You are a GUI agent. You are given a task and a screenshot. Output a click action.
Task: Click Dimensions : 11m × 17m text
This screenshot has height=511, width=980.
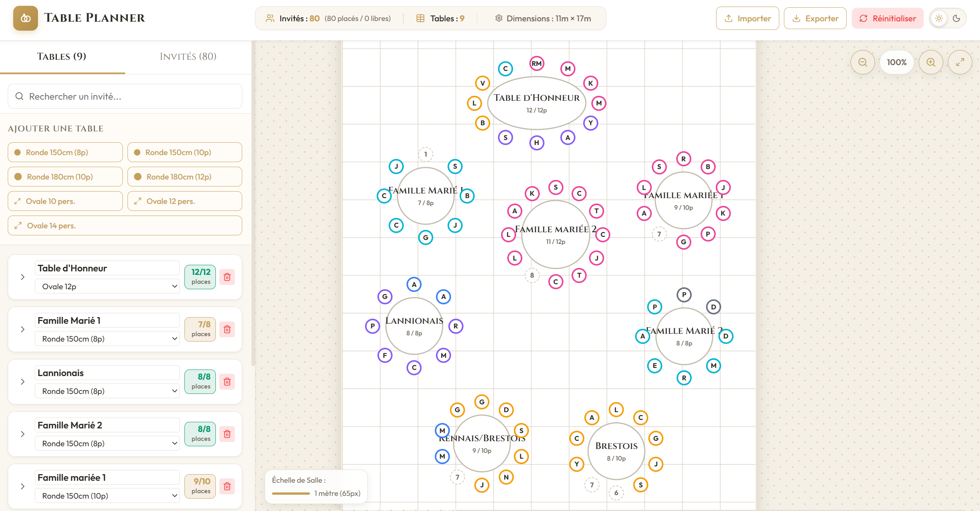coord(548,18)
